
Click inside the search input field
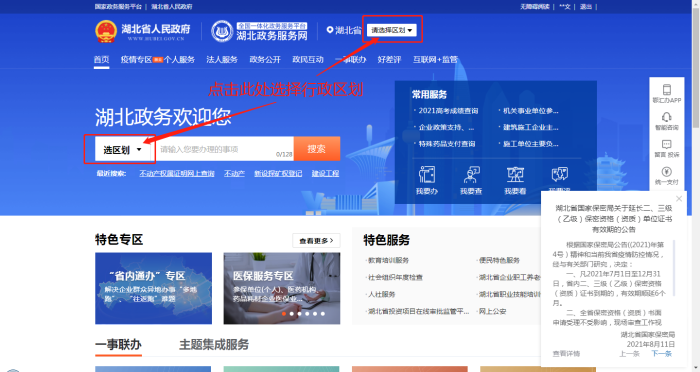[x=224, y=149]
